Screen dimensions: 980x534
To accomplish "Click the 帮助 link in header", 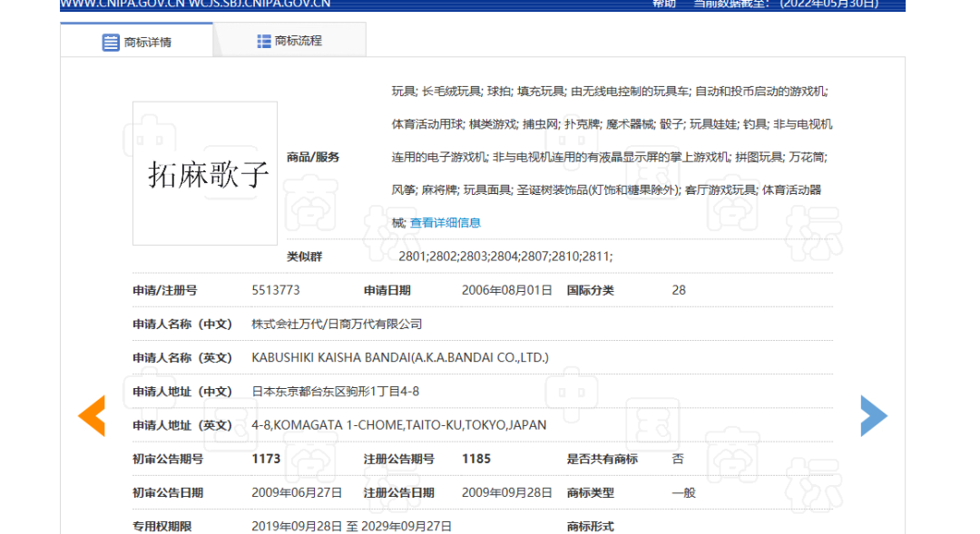I will click(x=663, y=5).
